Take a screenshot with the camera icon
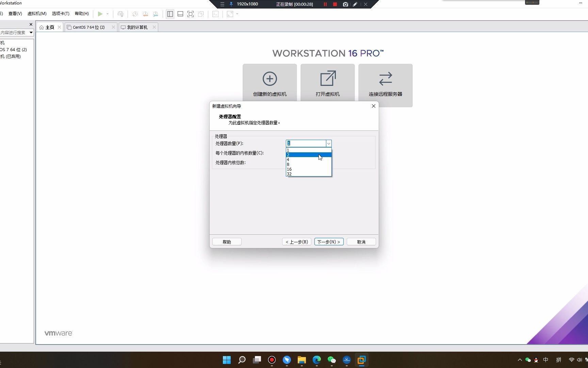 tap(345, 4)
